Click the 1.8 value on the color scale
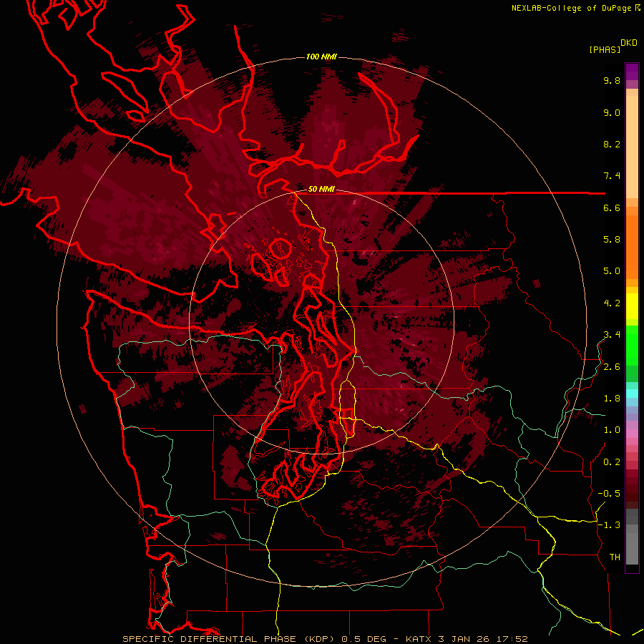The height and width of the screenshot is (644, 644). [612, 399]
